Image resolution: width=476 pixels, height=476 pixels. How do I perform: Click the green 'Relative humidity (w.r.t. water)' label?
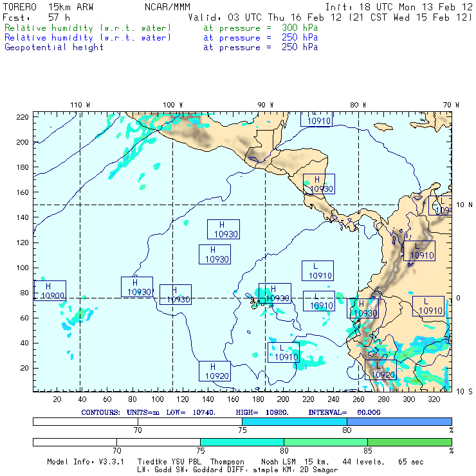click(x=87, y=28)
